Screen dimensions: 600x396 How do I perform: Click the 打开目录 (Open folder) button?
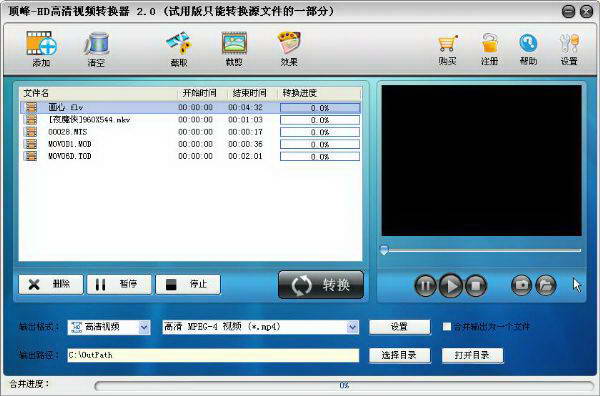tap(472, 355)
